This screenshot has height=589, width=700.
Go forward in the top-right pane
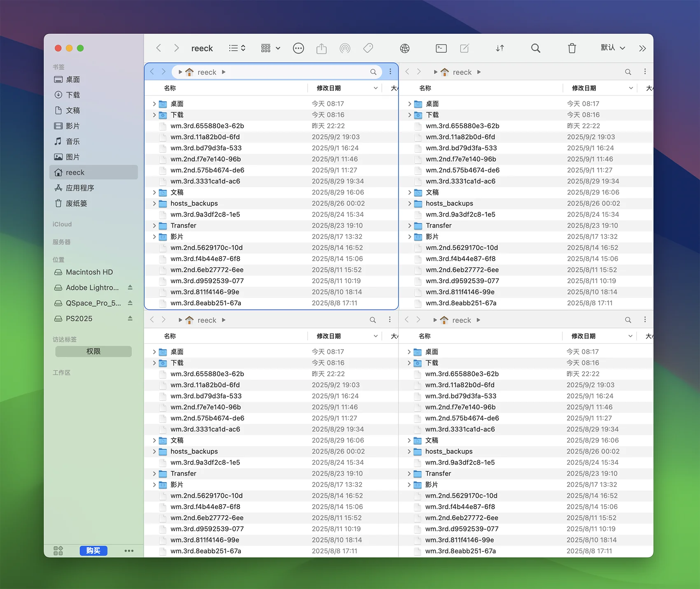419,72
